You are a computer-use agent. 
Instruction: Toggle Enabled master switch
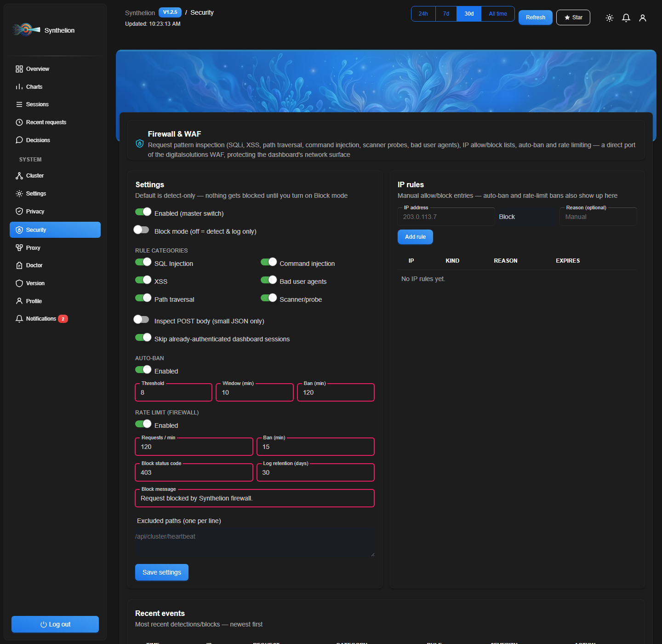tap(143, 212)
